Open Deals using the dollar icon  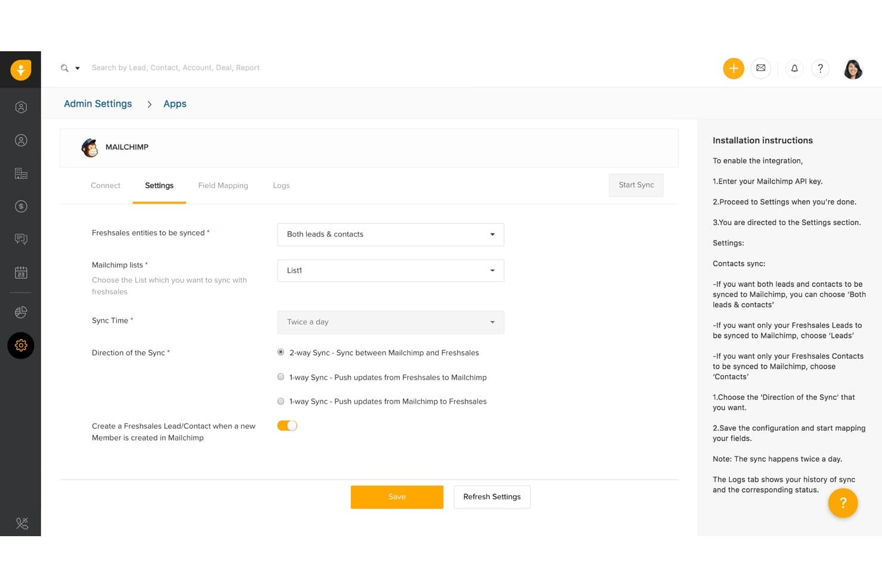pyautogui.click(x=21, y=206)
